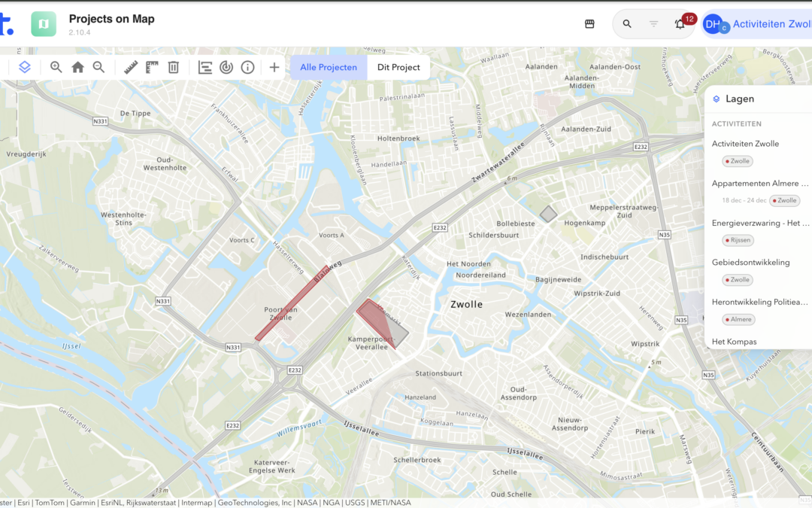The width and height of the screenshot is (812, 508).
Task: Zoom in on the map
Action: (56, 67)
